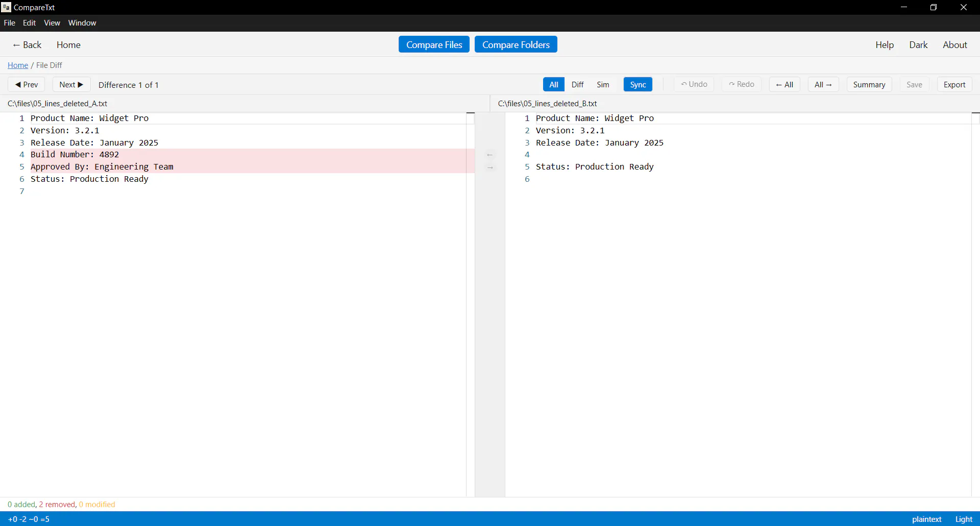
Task: Show only similar lines with Sim filter
Action: pyautogui.click(x=603, y=85)
